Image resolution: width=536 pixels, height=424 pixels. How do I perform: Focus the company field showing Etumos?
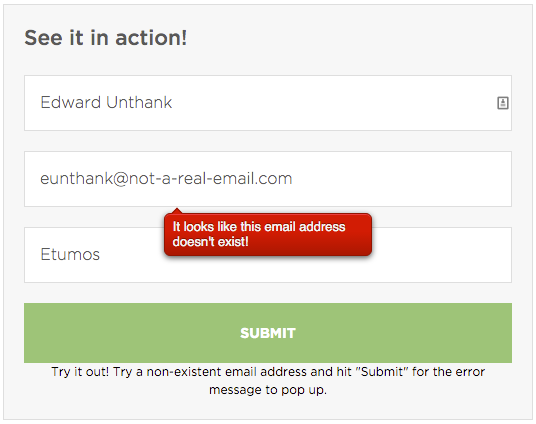[268, 255]
